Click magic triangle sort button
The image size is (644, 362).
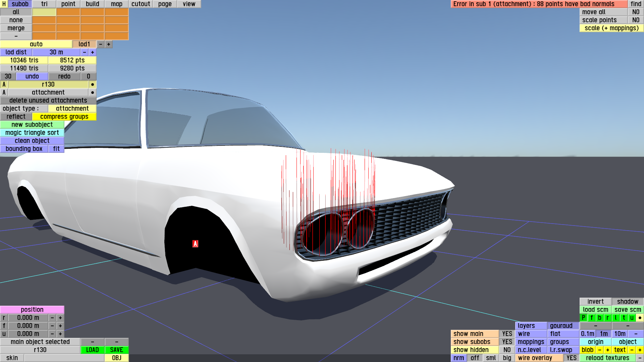tap(32, 133)
